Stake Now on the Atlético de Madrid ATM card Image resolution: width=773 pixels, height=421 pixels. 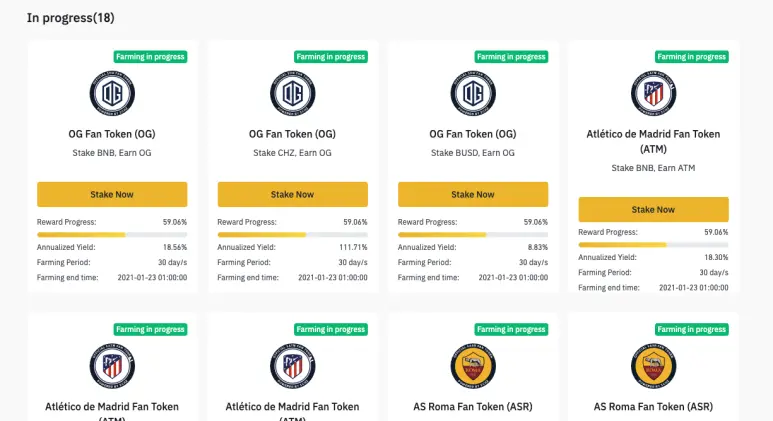(x=653, y=210)
